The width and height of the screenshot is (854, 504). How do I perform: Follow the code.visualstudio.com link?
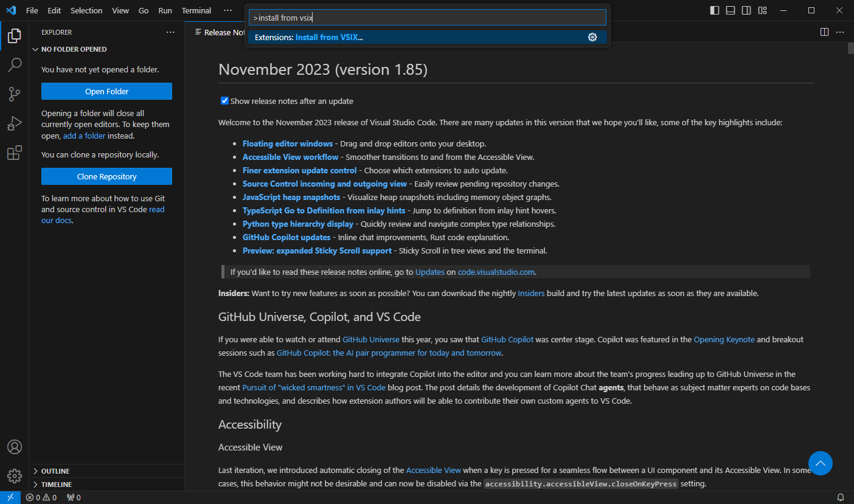tap(496, 272)
